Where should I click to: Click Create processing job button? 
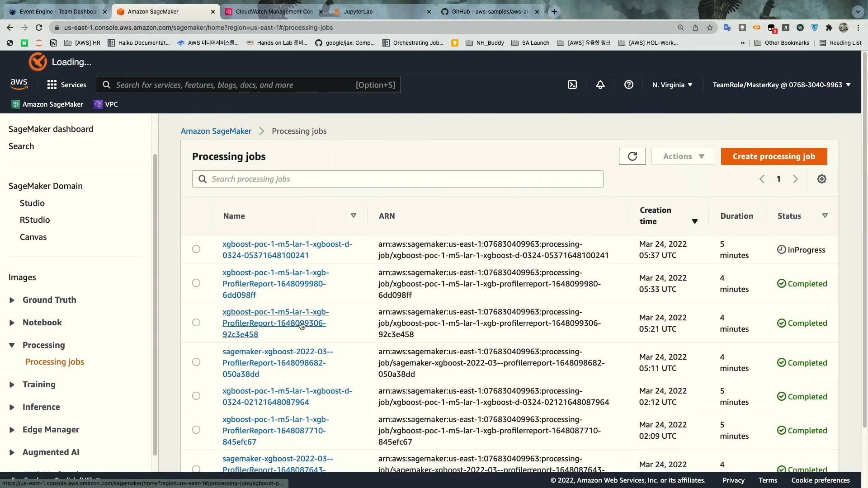click(774, 156)
